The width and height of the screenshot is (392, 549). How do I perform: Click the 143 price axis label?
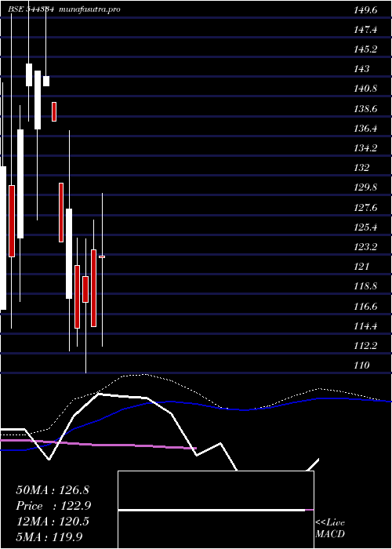361,69
